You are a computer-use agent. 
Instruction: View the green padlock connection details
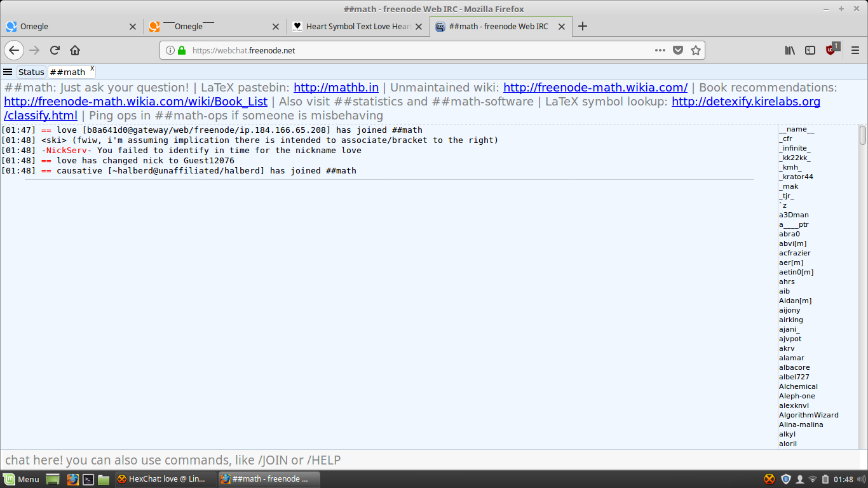(x=181, y=50)
